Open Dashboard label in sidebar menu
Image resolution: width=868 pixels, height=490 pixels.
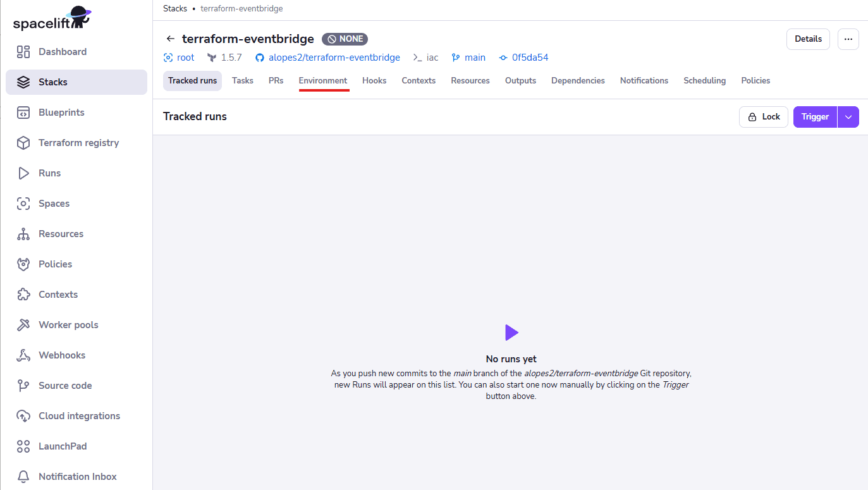(63, 52)
